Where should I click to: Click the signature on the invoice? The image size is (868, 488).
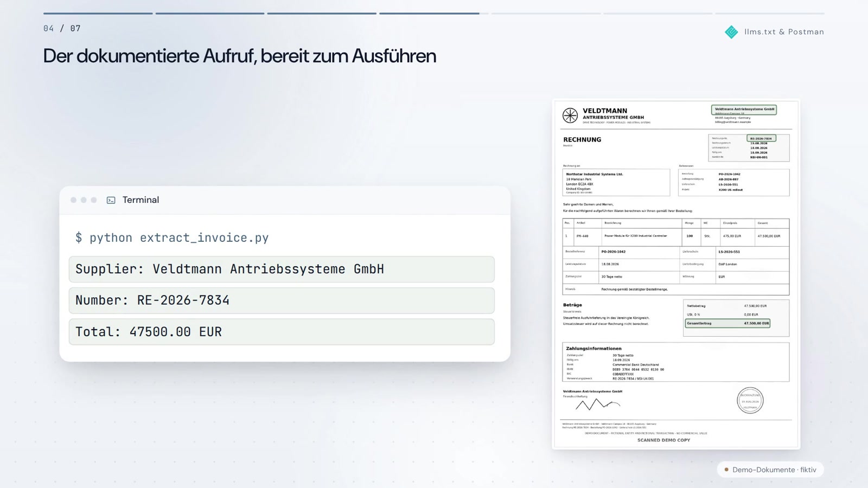tap(597, 404)
